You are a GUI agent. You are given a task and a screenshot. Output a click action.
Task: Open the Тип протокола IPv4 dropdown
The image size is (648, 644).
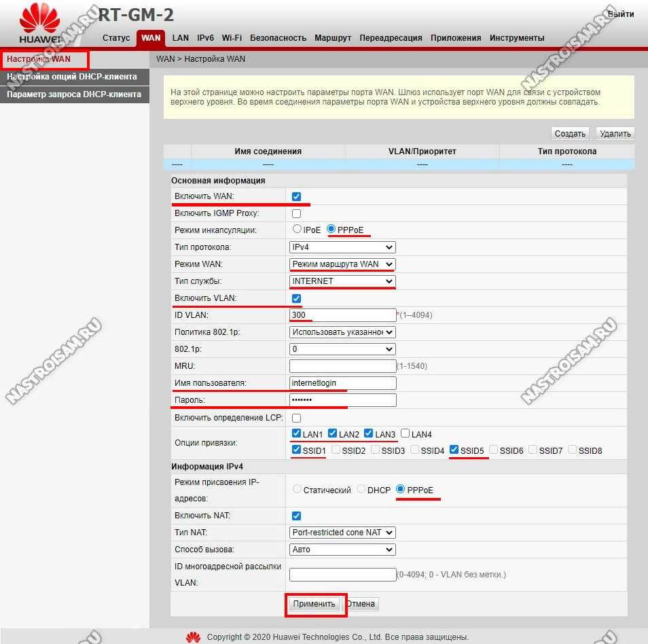point(342,247)
